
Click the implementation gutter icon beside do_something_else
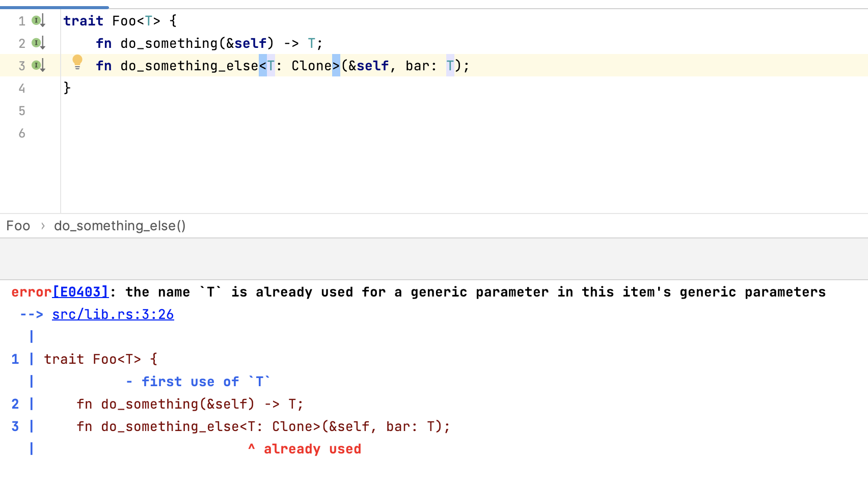(x=36, y=65)
